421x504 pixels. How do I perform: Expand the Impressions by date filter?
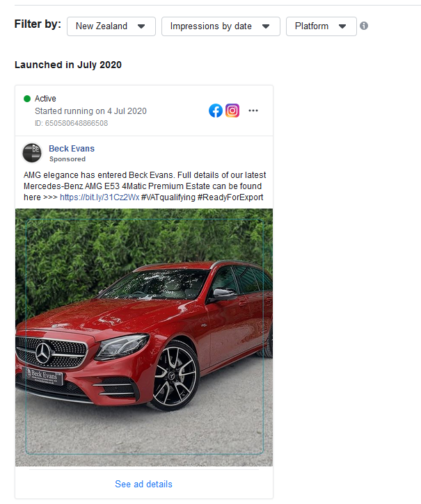(221, 26)
